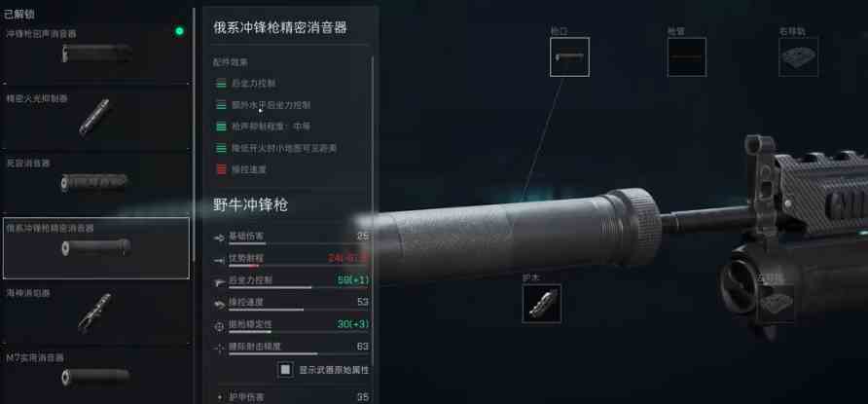Select the 死寂消音器 suppressor item

tap(95, 182)
